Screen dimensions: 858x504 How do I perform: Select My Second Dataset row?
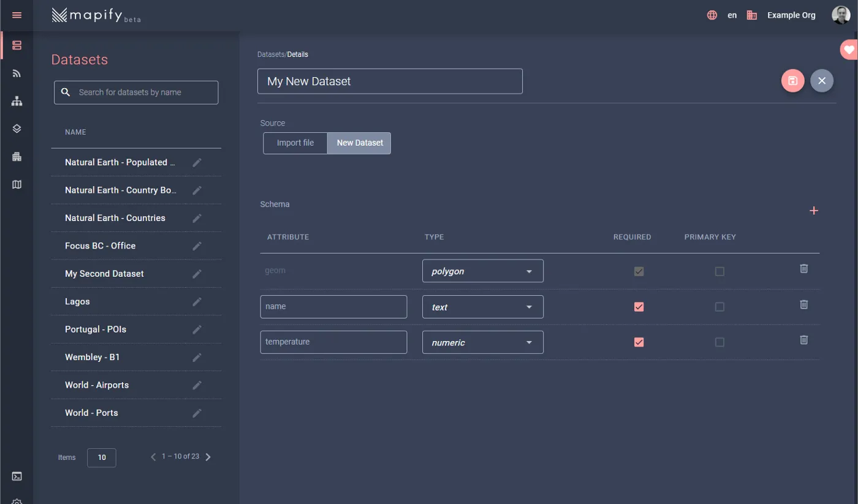pyautogui.click(x=136, y=274)
